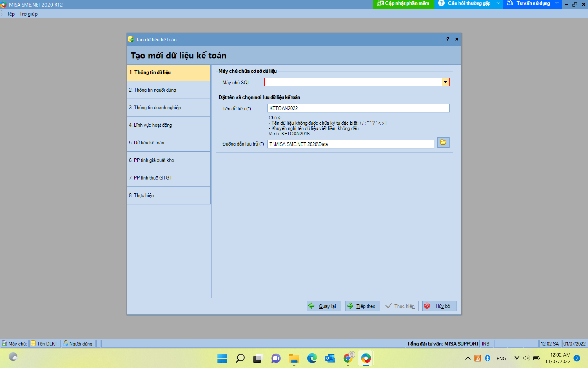This screenshot has width=588, height=368.
Task: Open Task View on taskbar
Action: pyautogui.click(x=258, y=358)
